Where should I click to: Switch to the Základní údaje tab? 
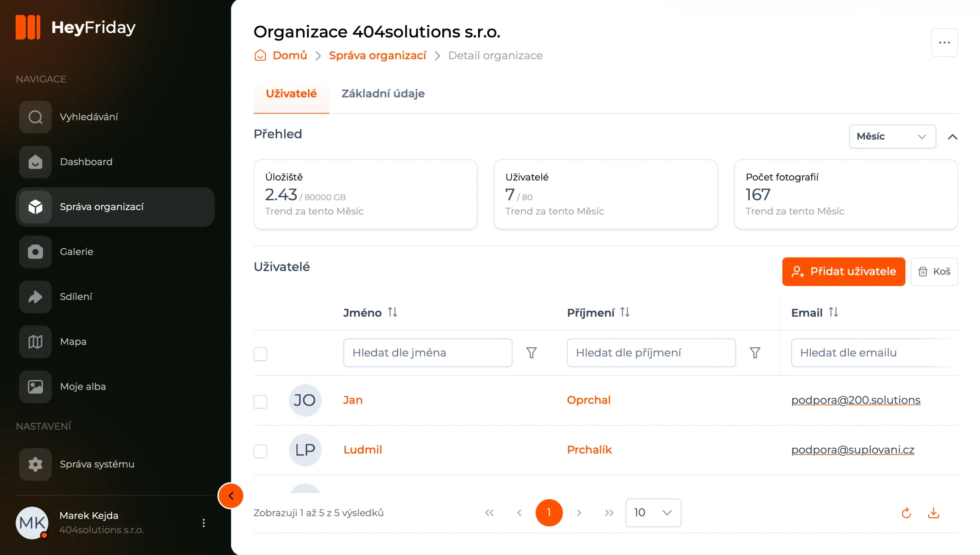[383, 94]
